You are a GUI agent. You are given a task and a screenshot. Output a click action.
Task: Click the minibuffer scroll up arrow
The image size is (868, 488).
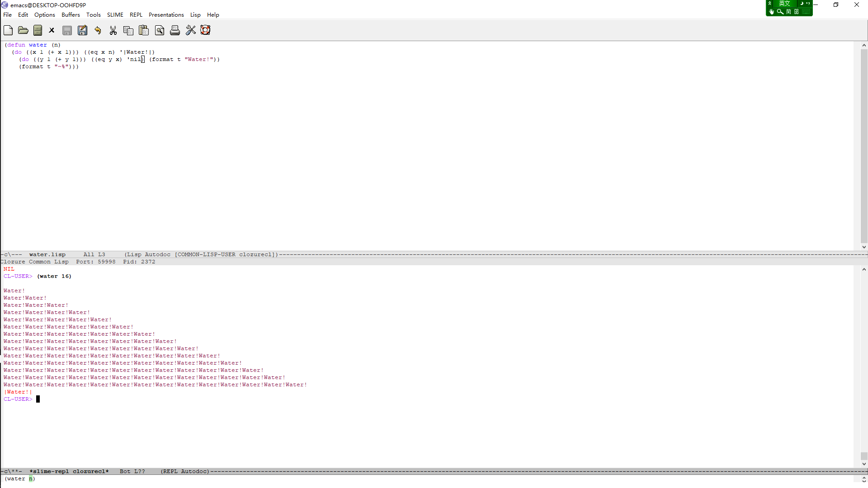(x=864, y=478)
